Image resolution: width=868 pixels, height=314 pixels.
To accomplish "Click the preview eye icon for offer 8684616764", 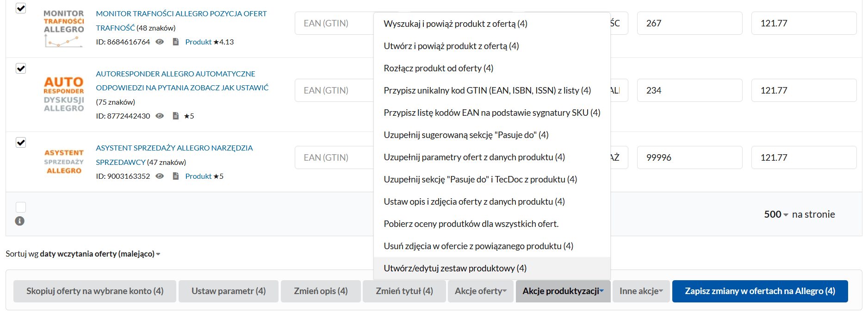I will pos(160,42).
